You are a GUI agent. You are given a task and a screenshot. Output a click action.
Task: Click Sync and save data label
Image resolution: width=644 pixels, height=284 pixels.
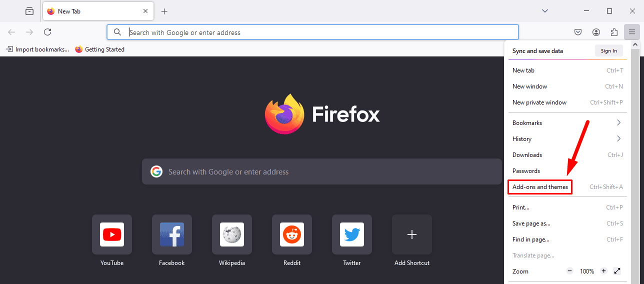[537, 51]
